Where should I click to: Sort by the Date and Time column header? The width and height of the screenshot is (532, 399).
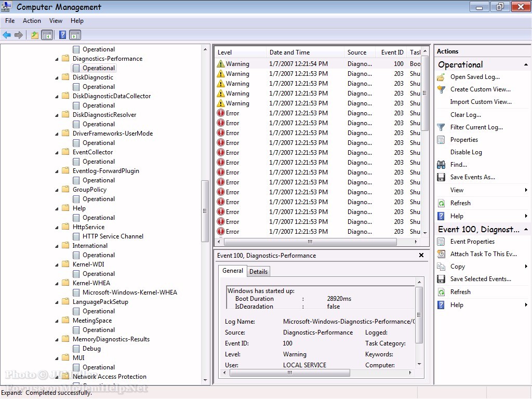(x=305, y=52)
